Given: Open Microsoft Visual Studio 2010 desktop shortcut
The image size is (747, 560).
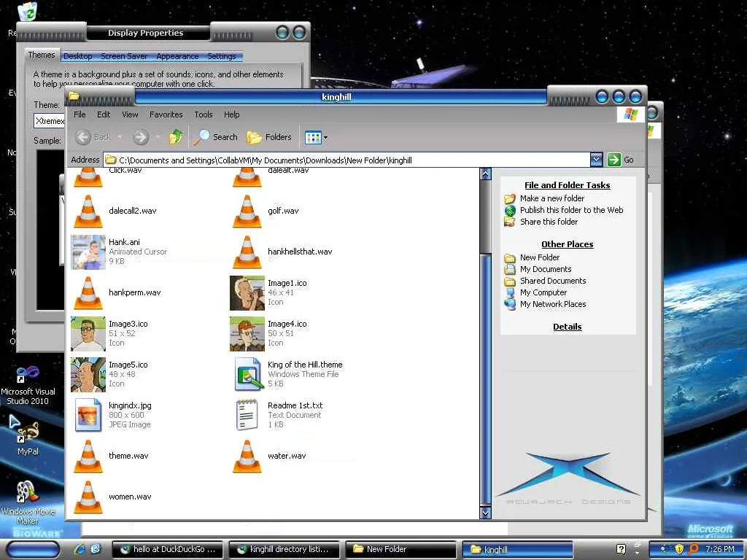Looking at the screenshot, I should 28,385.
